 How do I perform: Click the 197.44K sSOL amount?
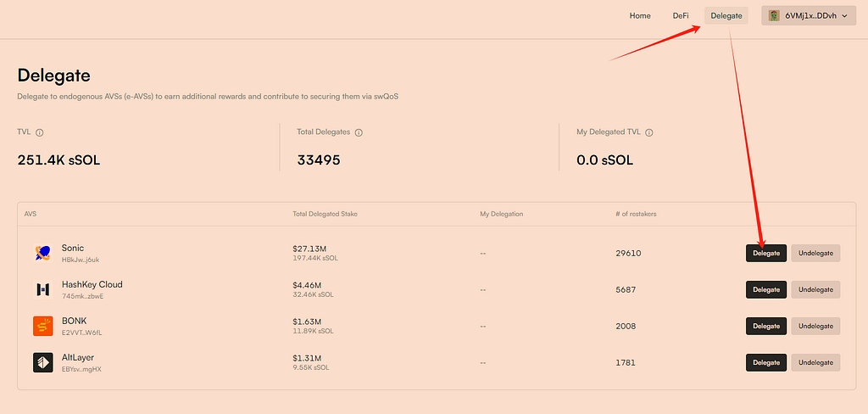(x=316, y=258)
